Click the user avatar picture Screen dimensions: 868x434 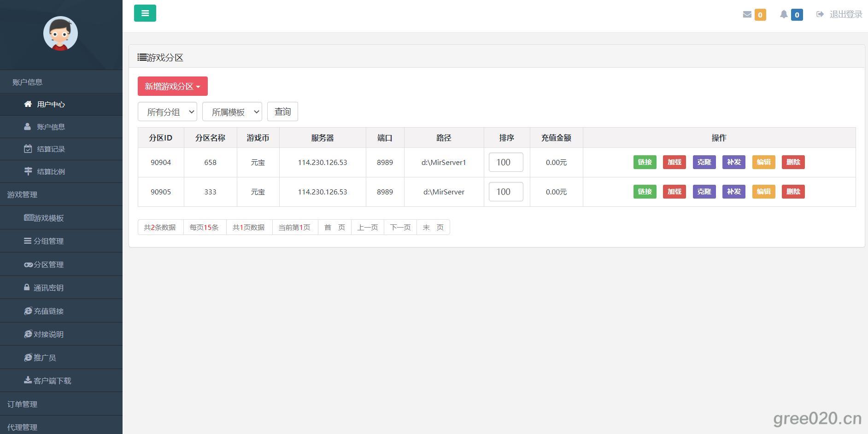[60, 34]
